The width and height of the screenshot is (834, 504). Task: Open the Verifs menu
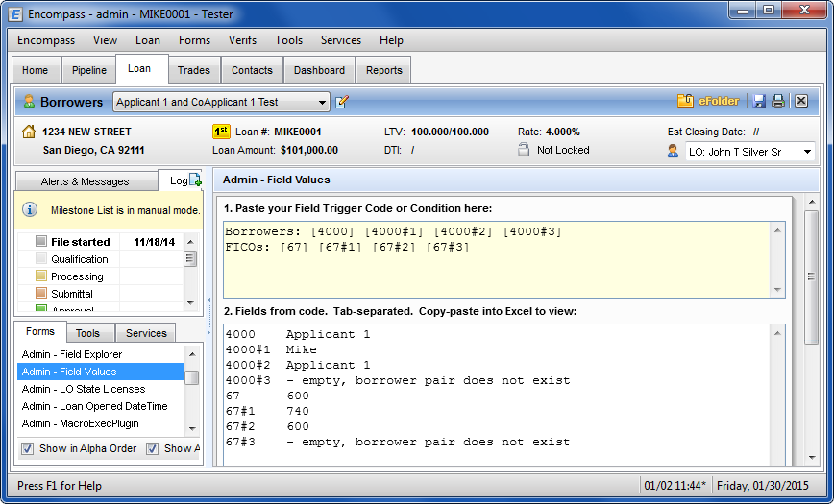point(242,40)
